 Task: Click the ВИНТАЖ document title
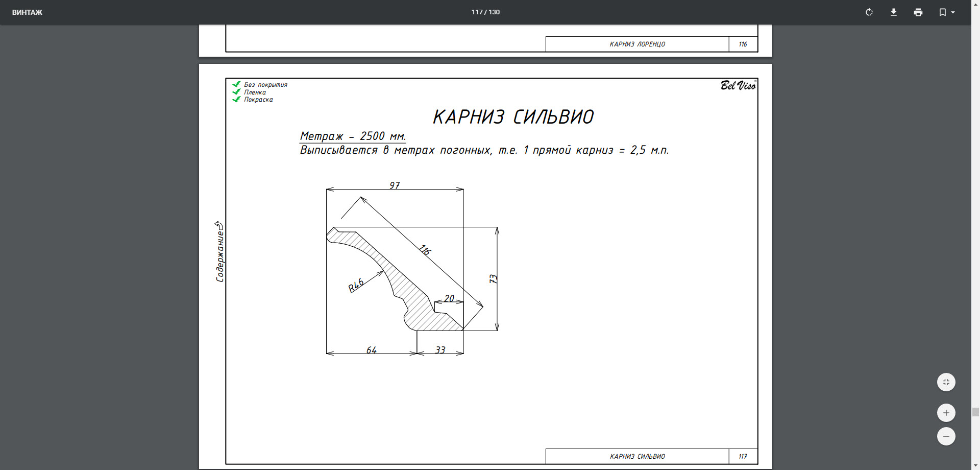point(27,12)
